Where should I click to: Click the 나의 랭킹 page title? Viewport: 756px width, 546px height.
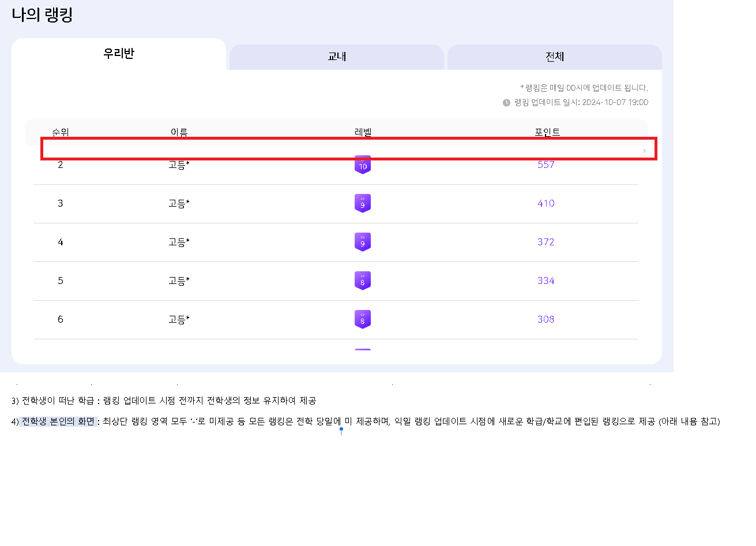point(42,14)
